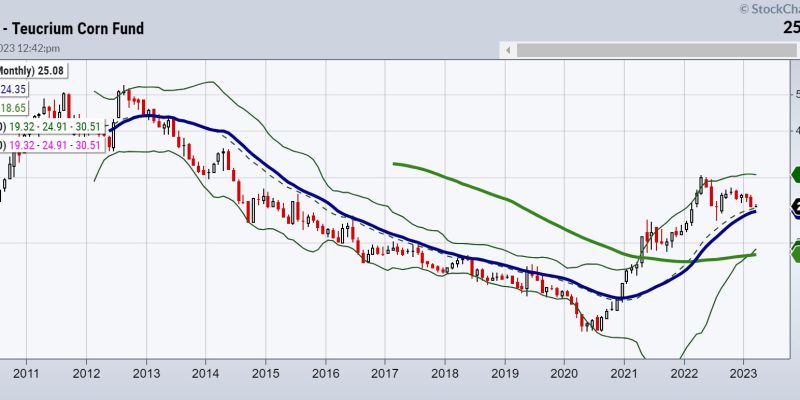Image resolution: width=800 pixels, height=400 pixels.
Task: Click the thick blue moving average line
Action: click(300, 191)
